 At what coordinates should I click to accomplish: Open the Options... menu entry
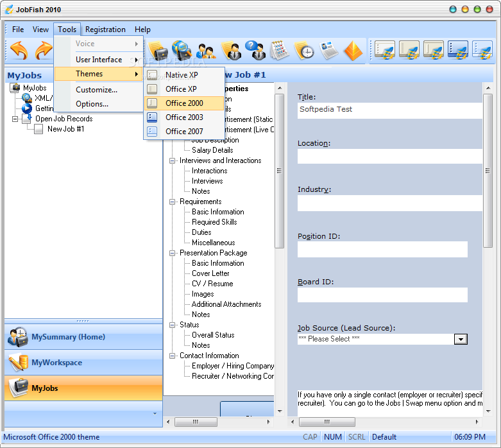(99, 104)
